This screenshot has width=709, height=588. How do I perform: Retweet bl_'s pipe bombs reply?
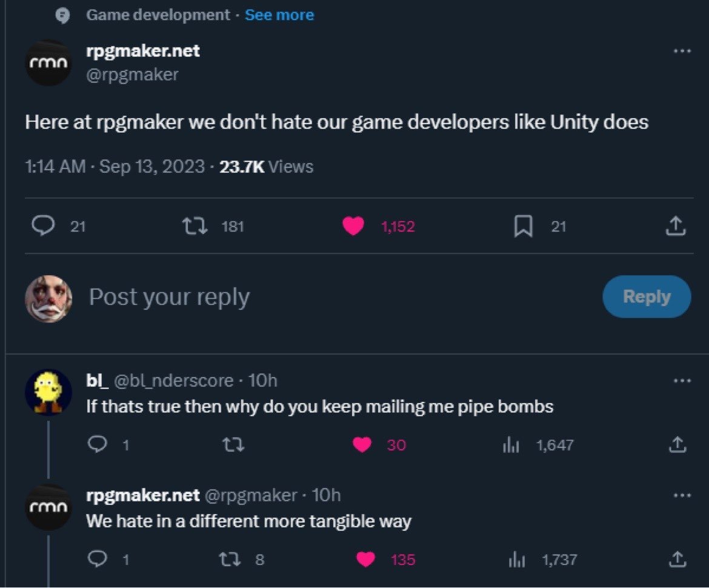pyautogui.click(x=234, y=445)
